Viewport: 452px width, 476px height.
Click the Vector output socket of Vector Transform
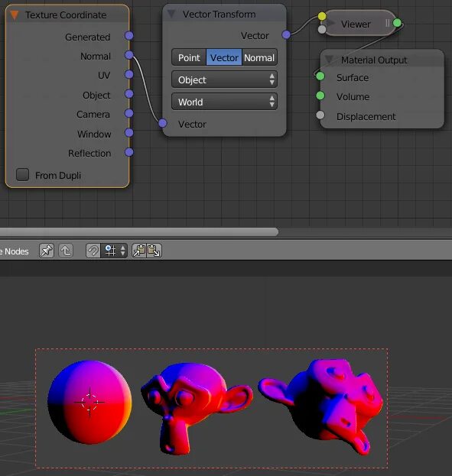(286, 34)
